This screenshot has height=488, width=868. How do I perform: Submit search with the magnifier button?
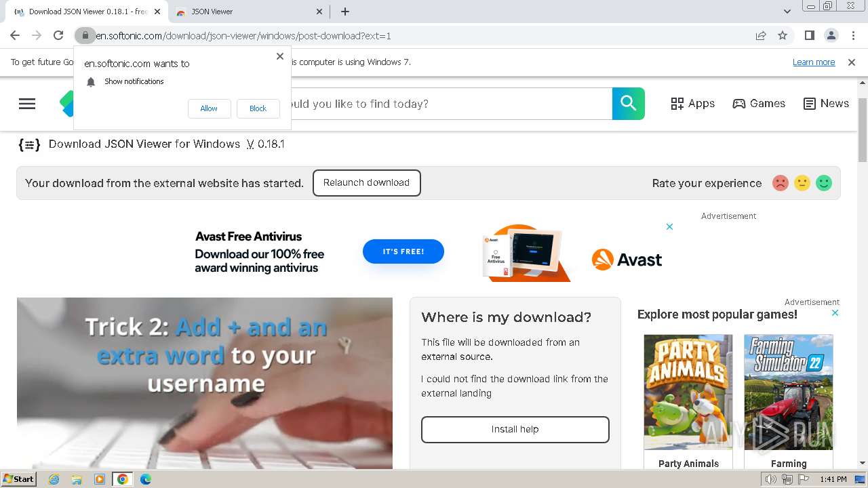pyautogui.click(x=629, y=104)
